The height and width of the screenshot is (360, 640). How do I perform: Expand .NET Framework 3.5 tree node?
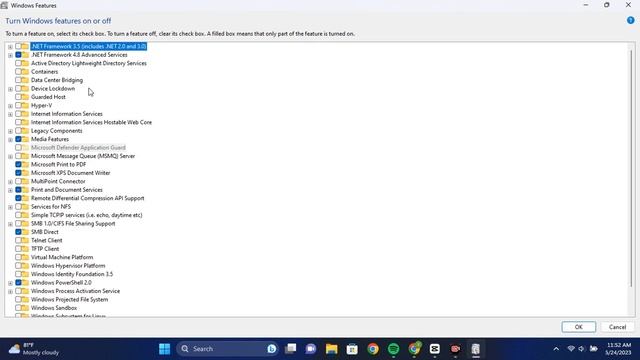coord(10,47)
